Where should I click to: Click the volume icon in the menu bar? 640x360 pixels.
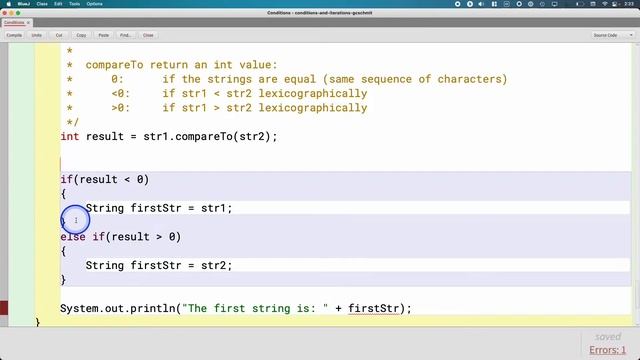coord(482,4)
